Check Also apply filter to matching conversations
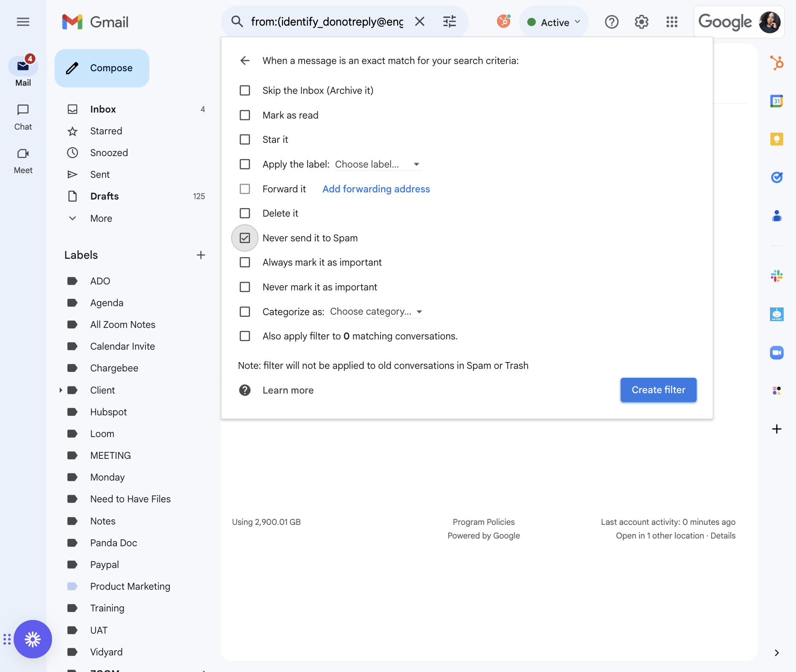Viewport: 796px width, 672px height. [x=245, y=336]
